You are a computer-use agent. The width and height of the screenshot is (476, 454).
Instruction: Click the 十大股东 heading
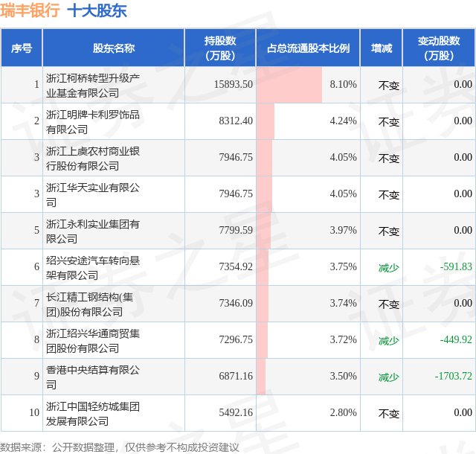[x=97, y=10]
